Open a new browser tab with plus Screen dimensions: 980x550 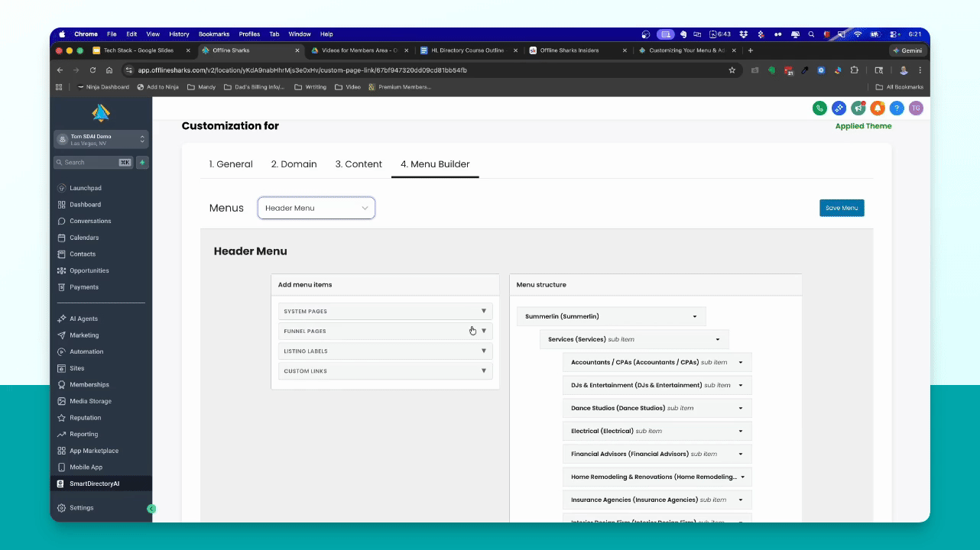[751, 50]
